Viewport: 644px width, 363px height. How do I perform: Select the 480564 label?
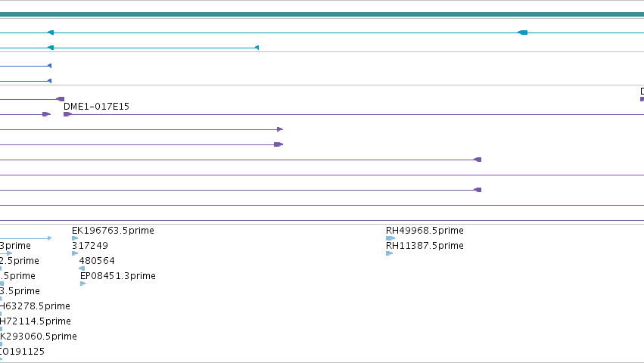pos(97,261)
